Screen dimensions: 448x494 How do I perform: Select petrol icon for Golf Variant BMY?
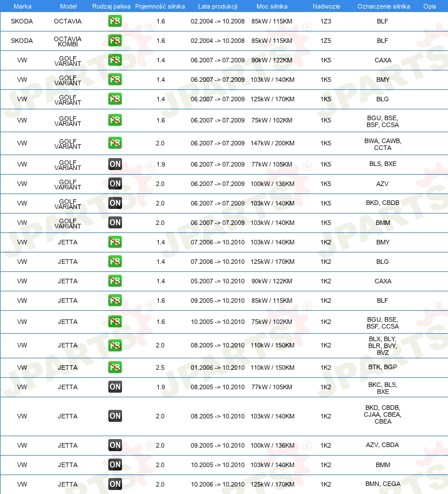point(115,80)
